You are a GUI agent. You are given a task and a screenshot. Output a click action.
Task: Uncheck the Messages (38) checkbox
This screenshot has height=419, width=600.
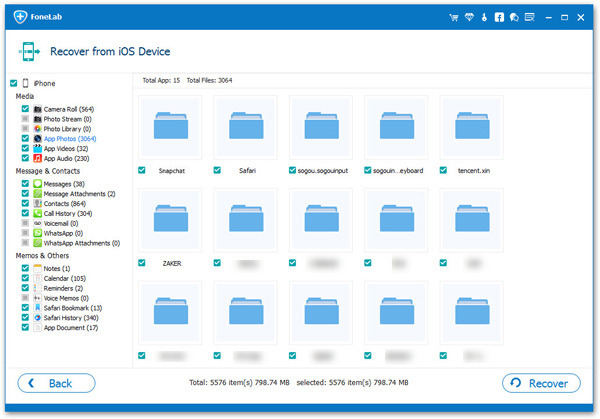point(25,183)
